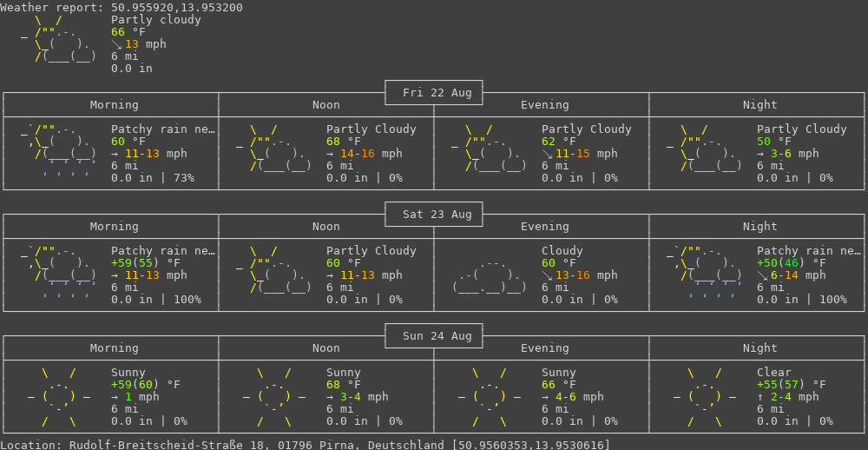Click the Friday Noon column header
This screenshot has width=868, height=450.
(x=326, y=105)
